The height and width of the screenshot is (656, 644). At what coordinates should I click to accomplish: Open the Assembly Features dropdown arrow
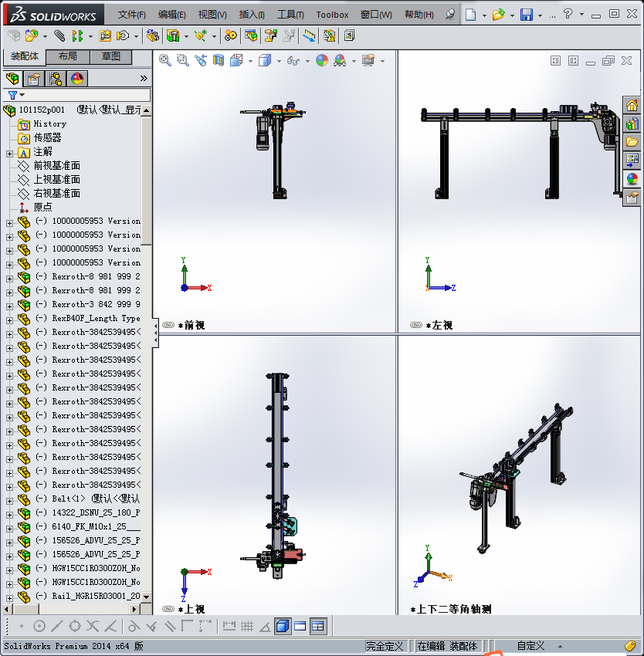pos(186,36)
